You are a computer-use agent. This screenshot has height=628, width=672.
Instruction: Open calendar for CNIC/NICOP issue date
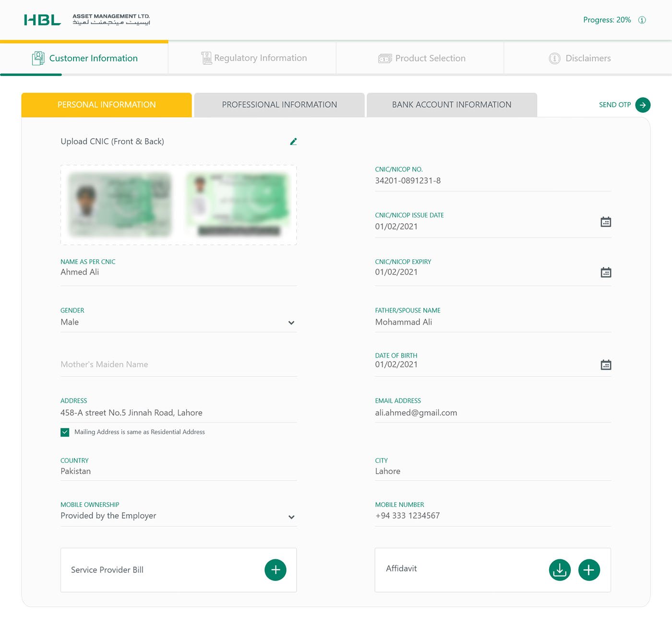(606, 222)
